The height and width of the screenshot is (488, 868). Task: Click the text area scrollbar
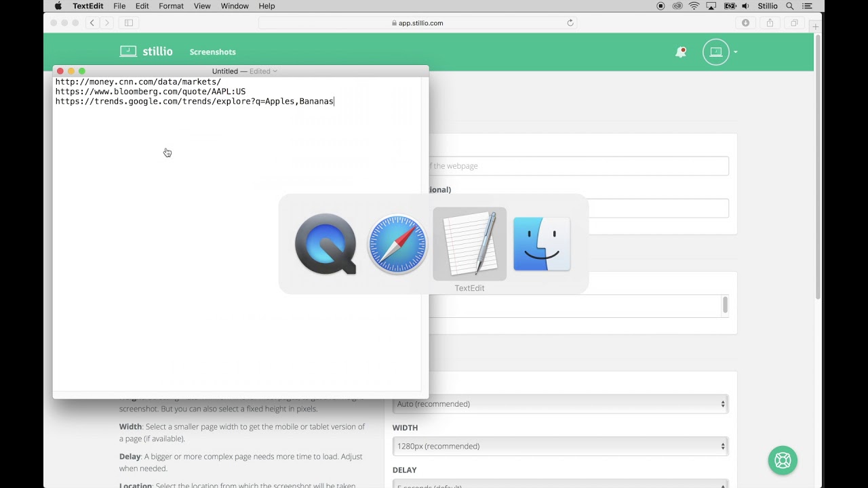coord(725,305)
